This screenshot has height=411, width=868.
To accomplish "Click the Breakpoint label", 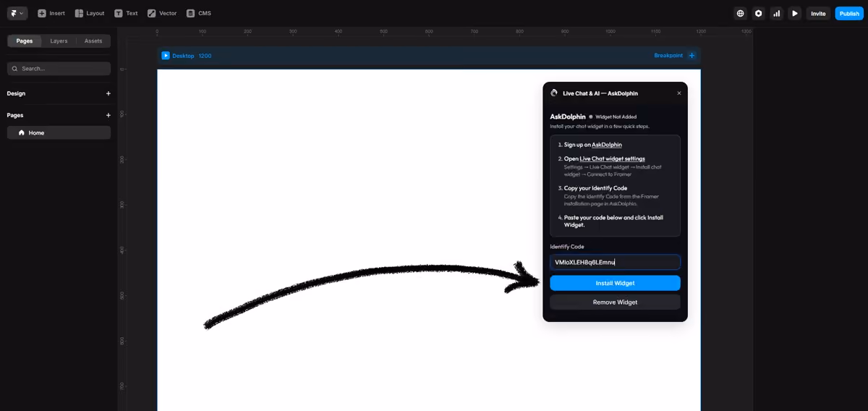I will 668,56.
